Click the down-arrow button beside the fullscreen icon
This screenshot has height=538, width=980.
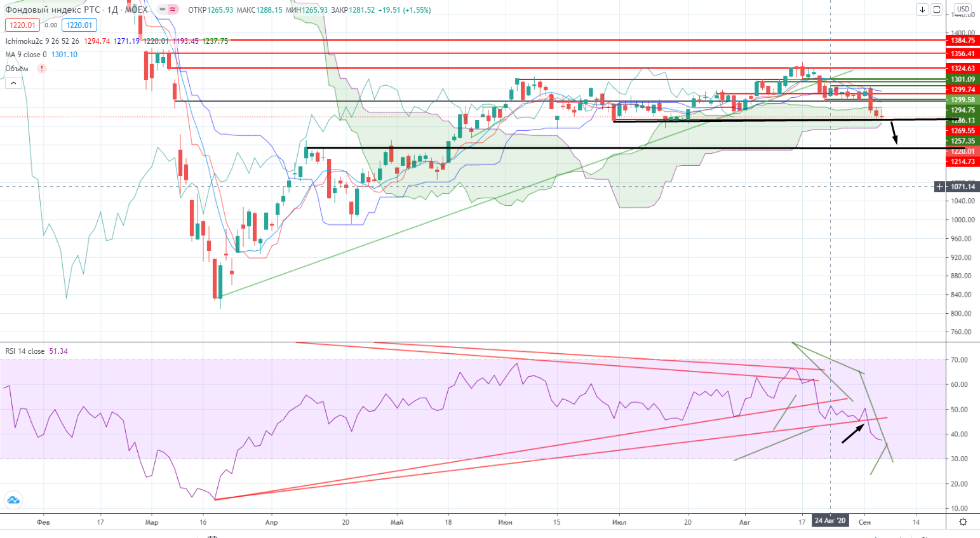coord(922,10)
